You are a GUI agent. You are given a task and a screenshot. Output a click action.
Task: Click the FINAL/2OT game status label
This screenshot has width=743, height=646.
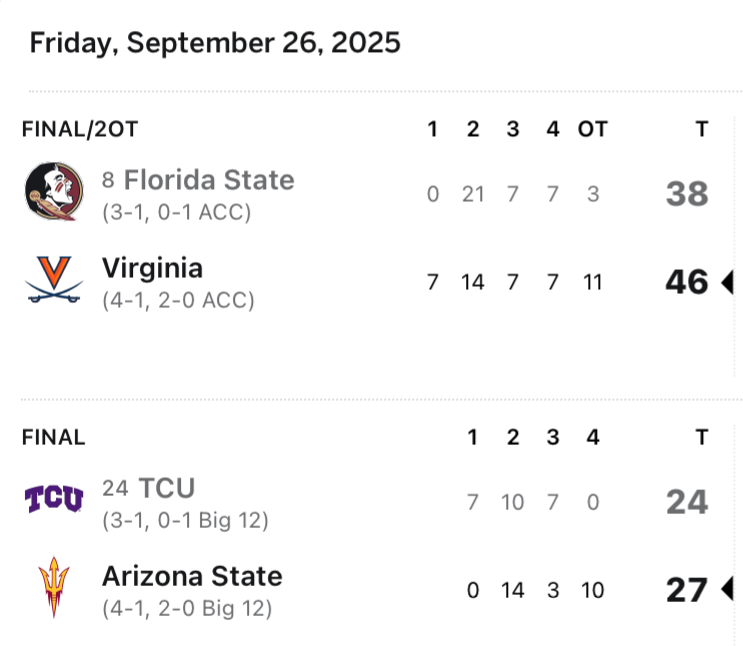click(x=80, y=129)
